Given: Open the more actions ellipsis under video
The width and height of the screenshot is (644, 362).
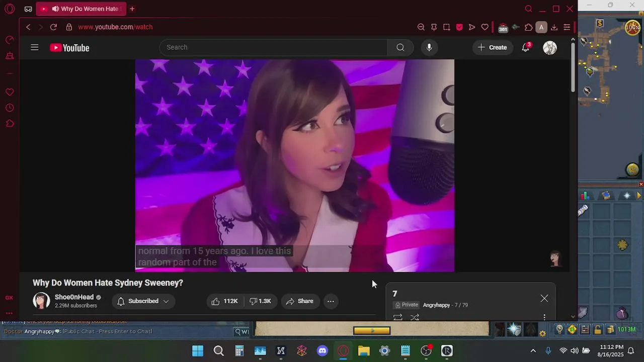Looking at the screenshot, I should coord(331,301).
